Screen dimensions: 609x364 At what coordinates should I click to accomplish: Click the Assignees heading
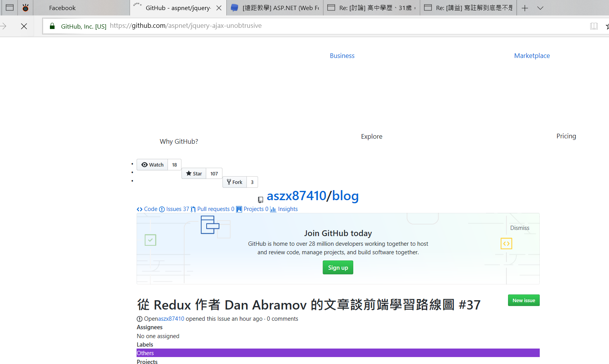click(x=149, y=327)
